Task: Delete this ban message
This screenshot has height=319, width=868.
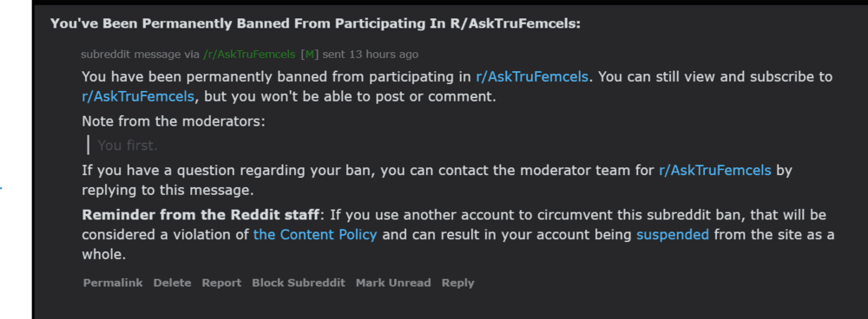Action: click(172, 283)
